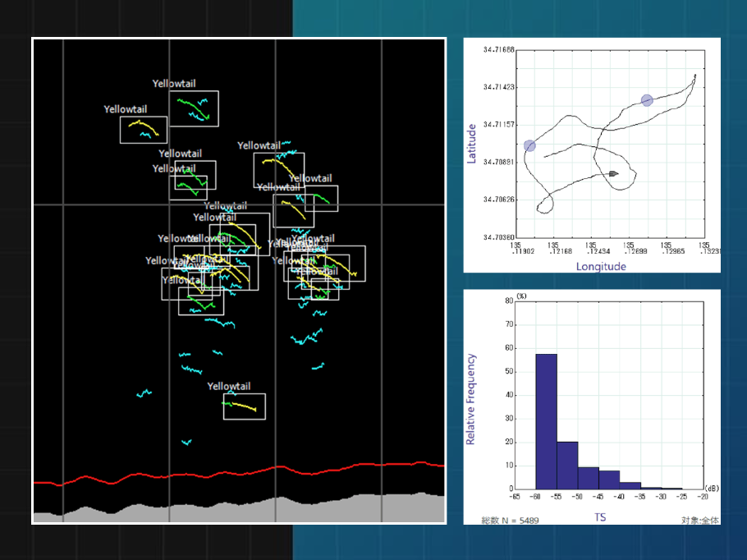This screenshot has width=747, height=560.
Task: Click the Latitude axis label
Action: (472, 144)
